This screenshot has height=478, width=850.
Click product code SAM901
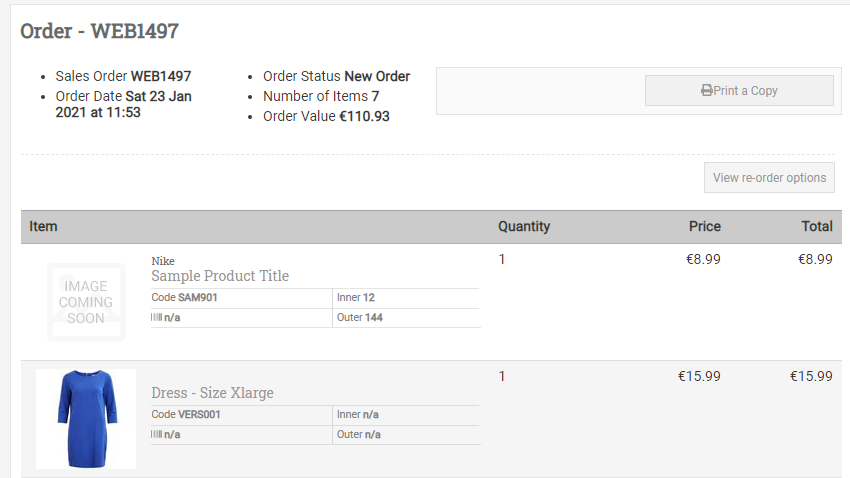[198, 298]
